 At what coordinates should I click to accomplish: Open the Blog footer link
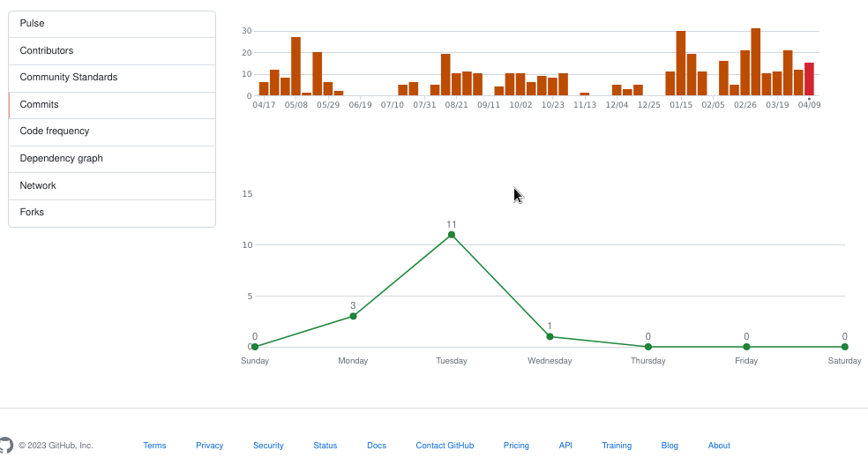click(x=670, y=446)
